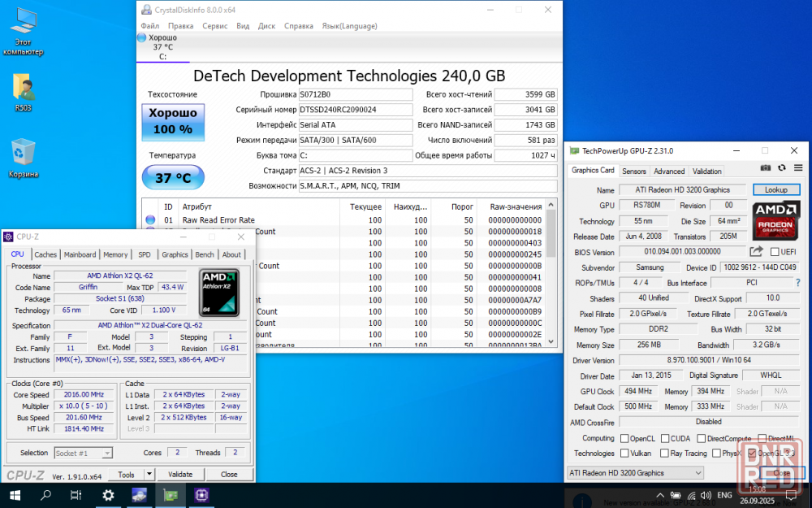Click the BIOS export share icon

pos(756,252)
